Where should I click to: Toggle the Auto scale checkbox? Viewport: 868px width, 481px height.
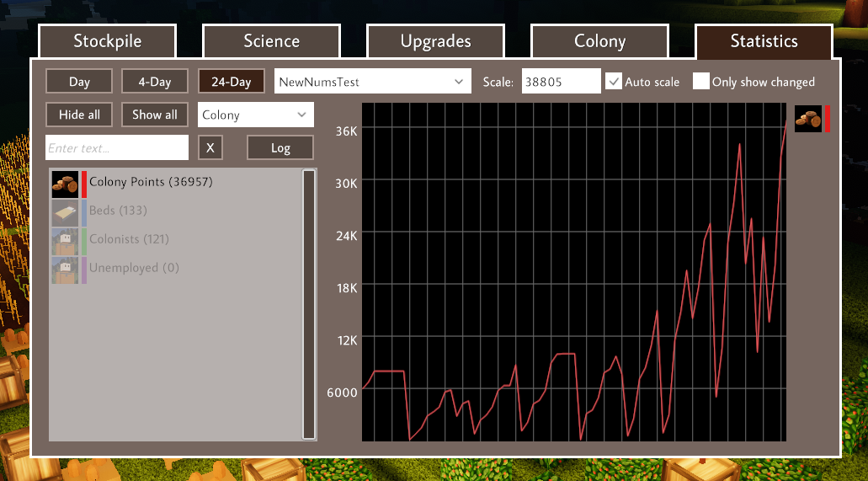point(614,82)
